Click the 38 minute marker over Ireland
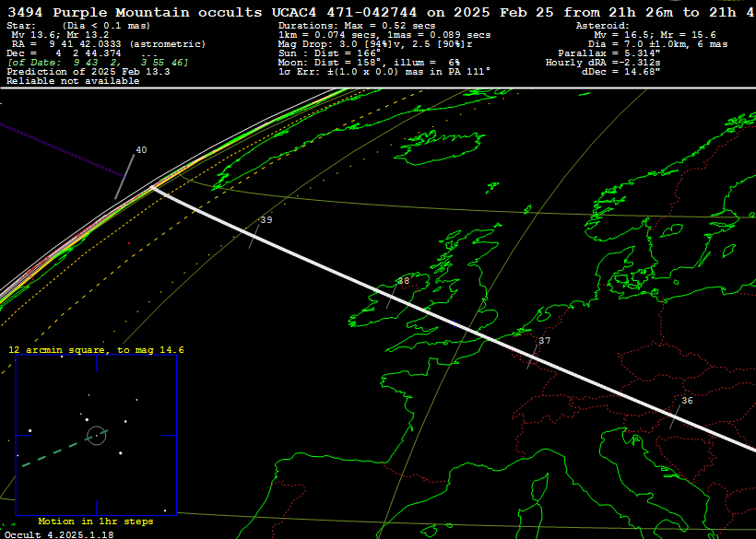This screenshot has width=756, height=539. click(x=403, y=281)
